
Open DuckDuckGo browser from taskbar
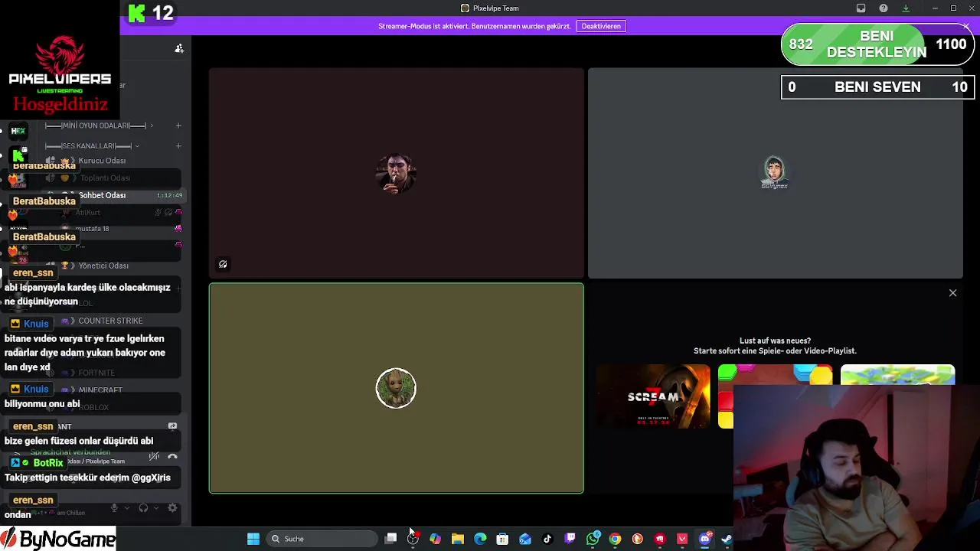tap(638, 539)
